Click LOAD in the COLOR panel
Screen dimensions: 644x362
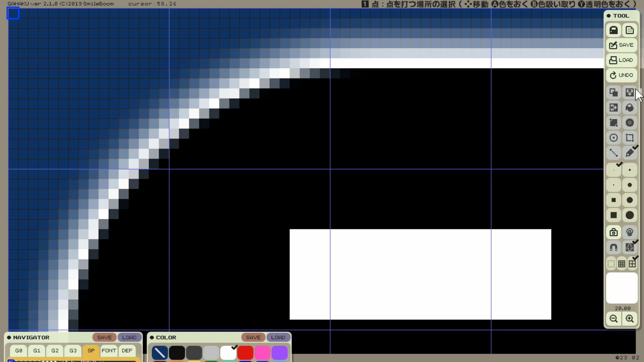pyautogui.click(x=278, y=338)
